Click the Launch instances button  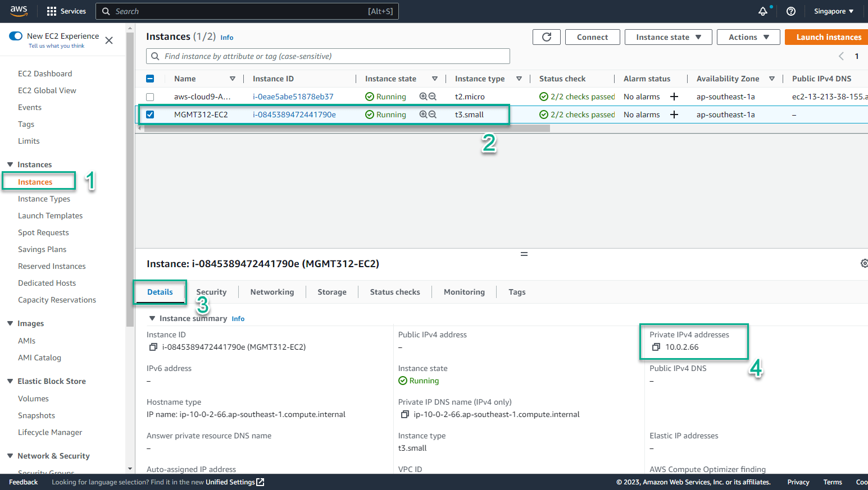(826, 37)
